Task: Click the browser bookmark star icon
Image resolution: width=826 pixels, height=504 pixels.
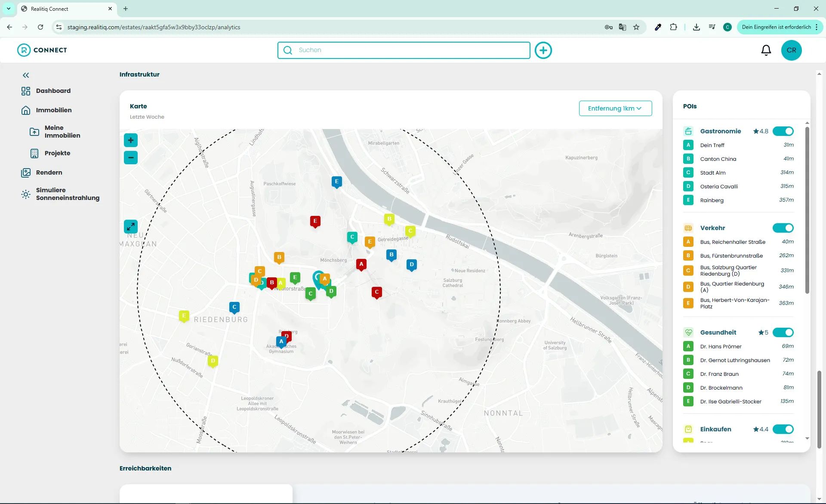Action: [x=636, y=27]
